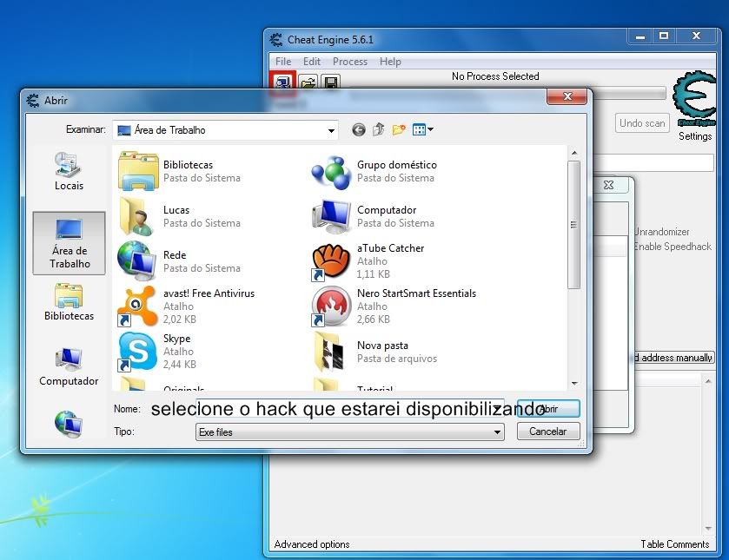Click the open file folder toolbar icon
The image size is (729, 560).
(308, 82)
